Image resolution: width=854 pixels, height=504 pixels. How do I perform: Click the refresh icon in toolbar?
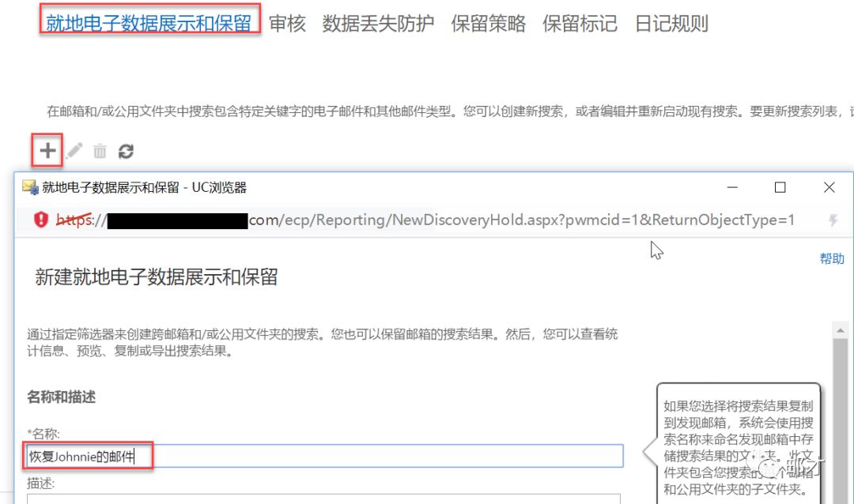pos(125,151)
